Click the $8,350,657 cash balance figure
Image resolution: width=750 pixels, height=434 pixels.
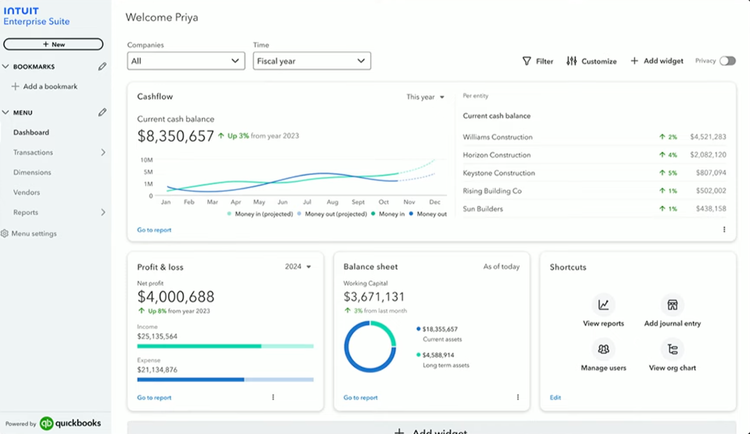click(176, 136)
